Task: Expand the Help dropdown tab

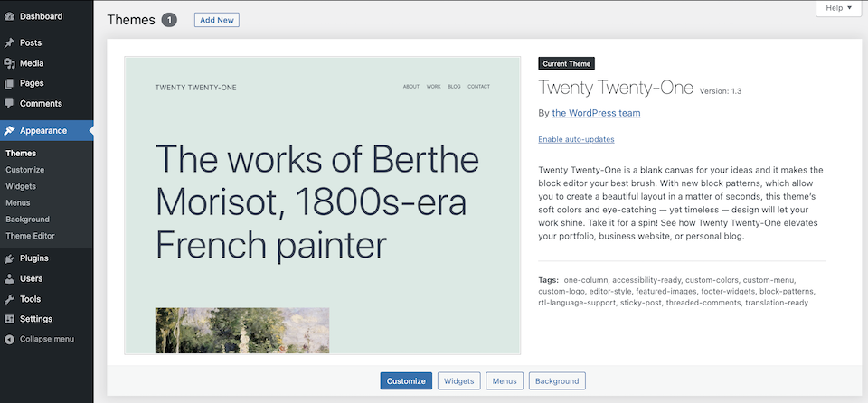Action: click(x=838, y=8)
